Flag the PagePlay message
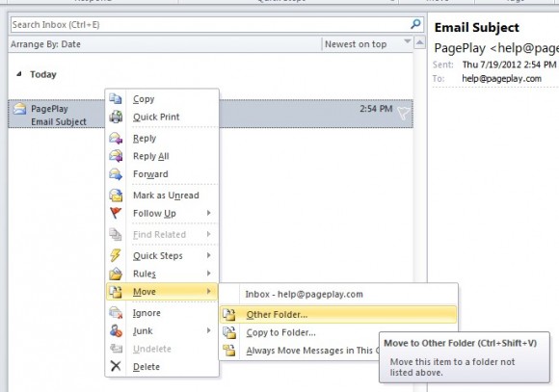This screenshot has width=559, height=392. (x=404, y=114)
